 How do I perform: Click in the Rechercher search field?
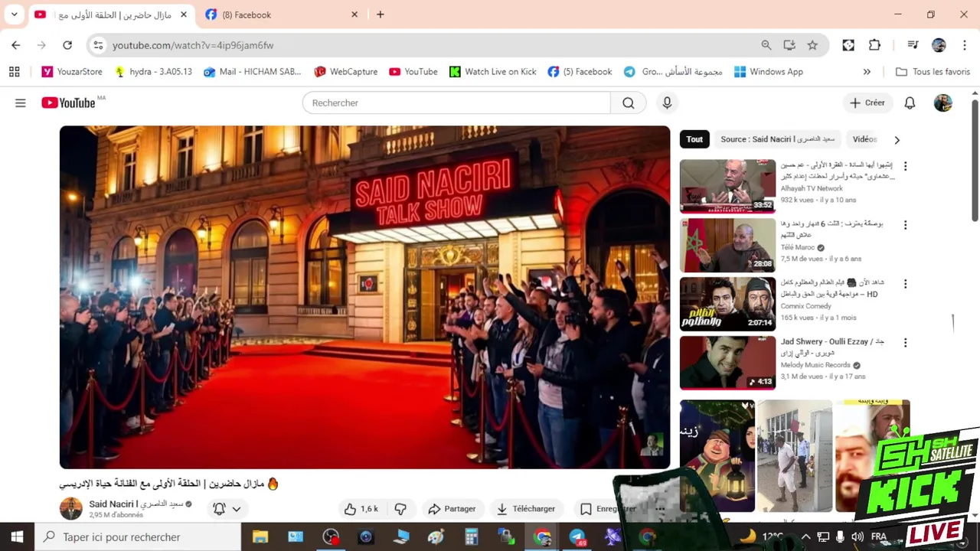(x=456, y=103)
